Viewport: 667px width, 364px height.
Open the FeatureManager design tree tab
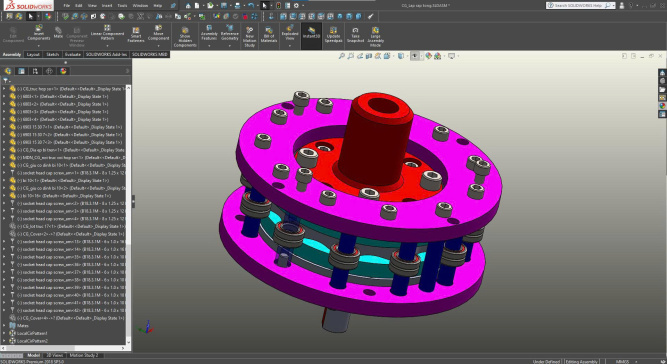click(x=8, y=71)
